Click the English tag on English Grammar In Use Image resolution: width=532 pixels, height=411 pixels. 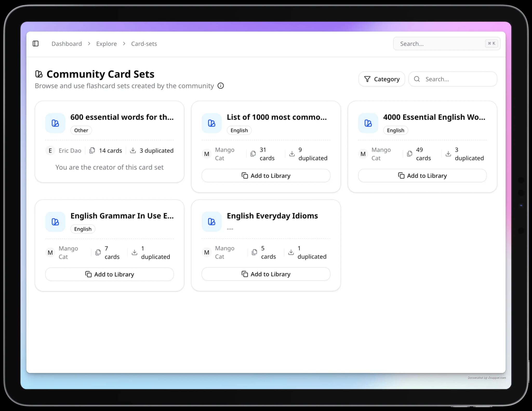pyautogui.click(x=83, y=229)
